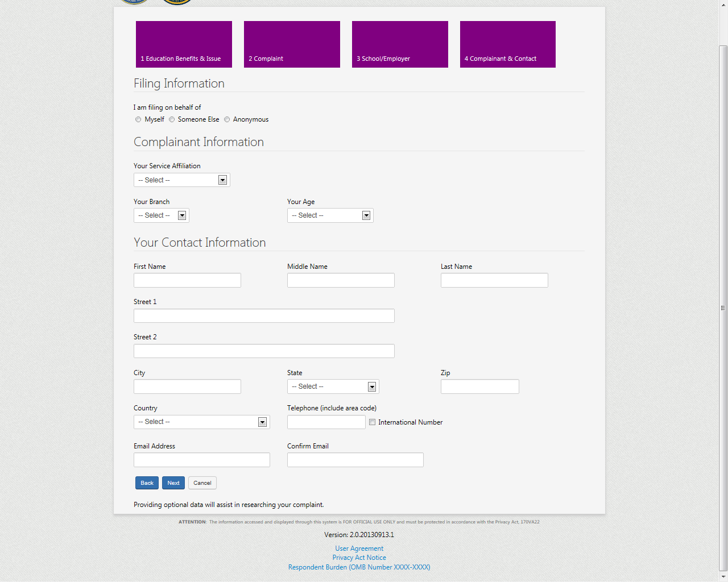Select Anonymous filing option

227,119
